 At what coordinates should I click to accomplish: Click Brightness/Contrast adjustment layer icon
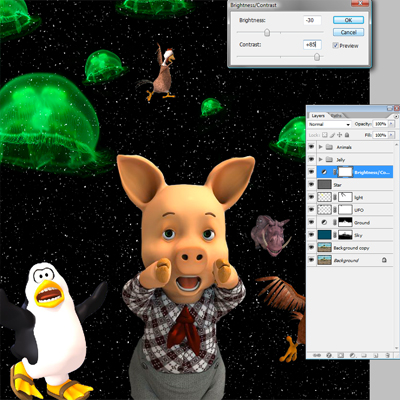324,172
